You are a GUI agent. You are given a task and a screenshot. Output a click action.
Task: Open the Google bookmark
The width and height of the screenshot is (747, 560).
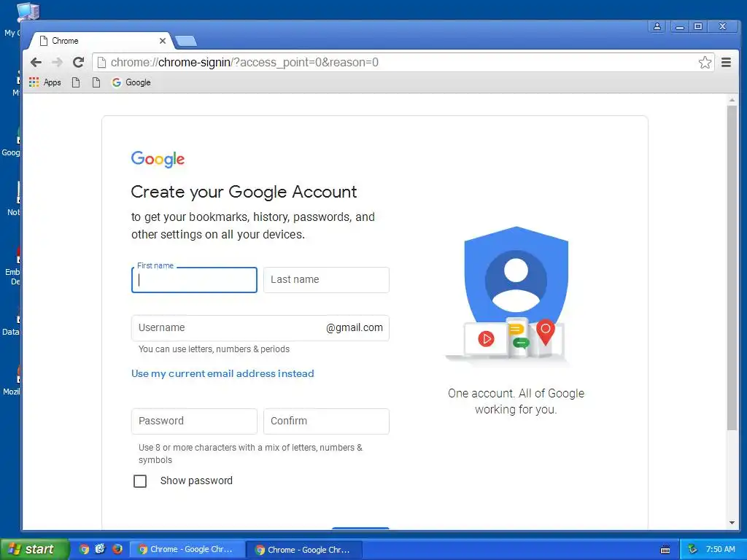tap(131, 82)
